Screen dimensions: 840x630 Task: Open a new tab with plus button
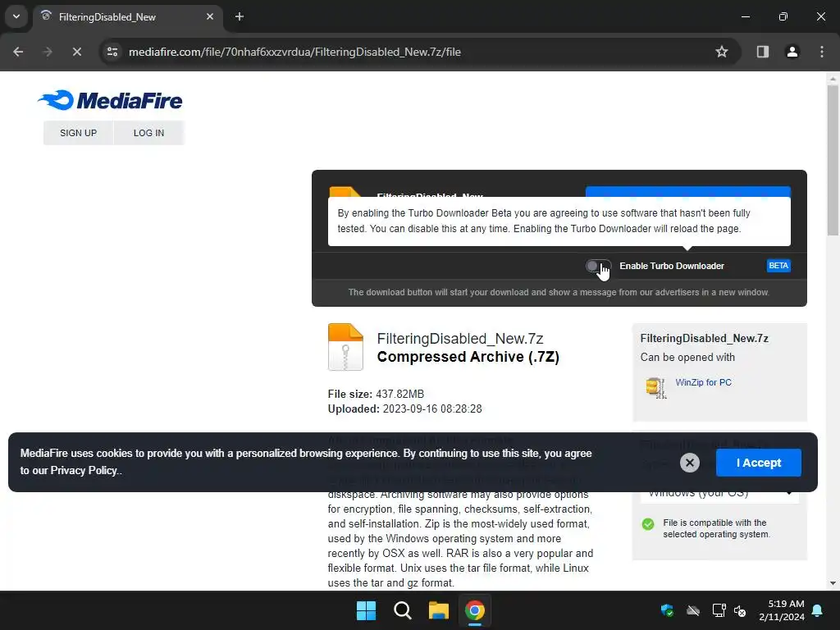(240, 16)
